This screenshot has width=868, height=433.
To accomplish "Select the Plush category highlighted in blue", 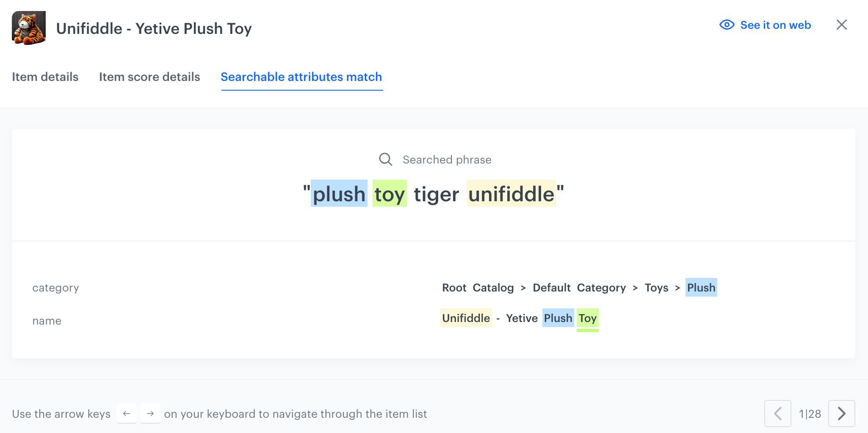I will (701, 288).
